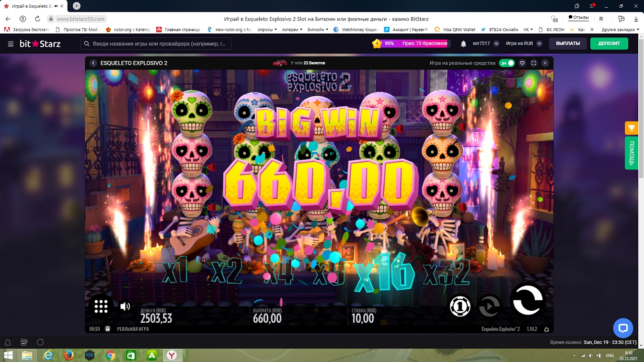This screenshot has width=644, height=362.
Task: Launch Firefox from the taskbar
Action: tap(69, 355)
